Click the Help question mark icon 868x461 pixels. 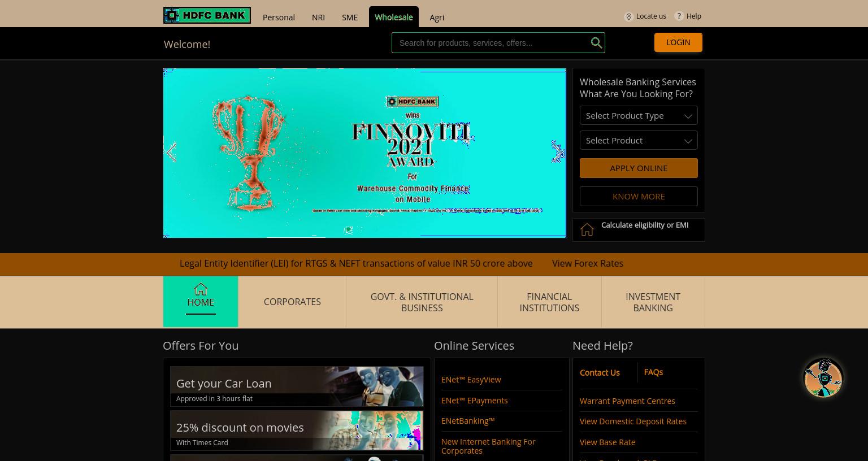point(679,16)
